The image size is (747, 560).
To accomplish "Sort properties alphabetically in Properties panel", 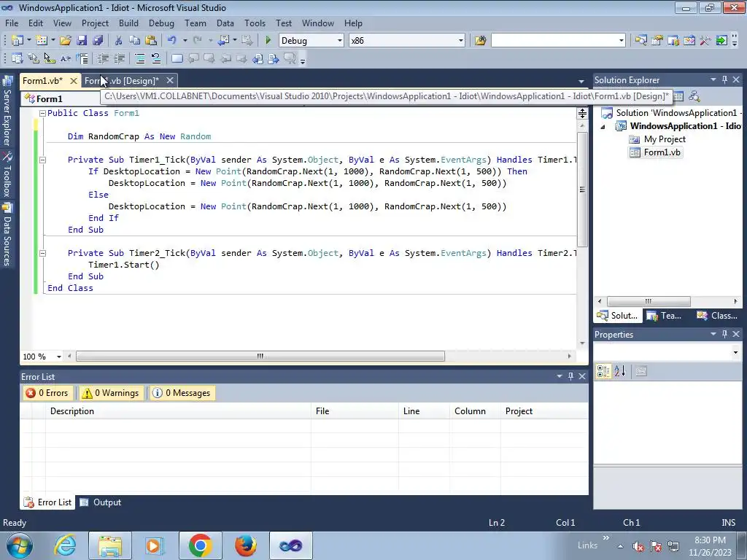I will click(x=619, y=371).
